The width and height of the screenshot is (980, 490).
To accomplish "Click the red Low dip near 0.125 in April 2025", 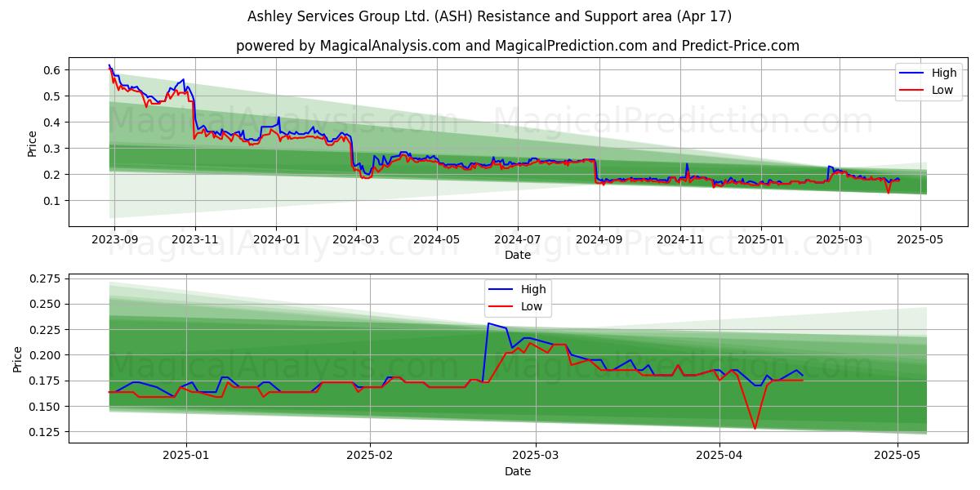I will point(755,428).
